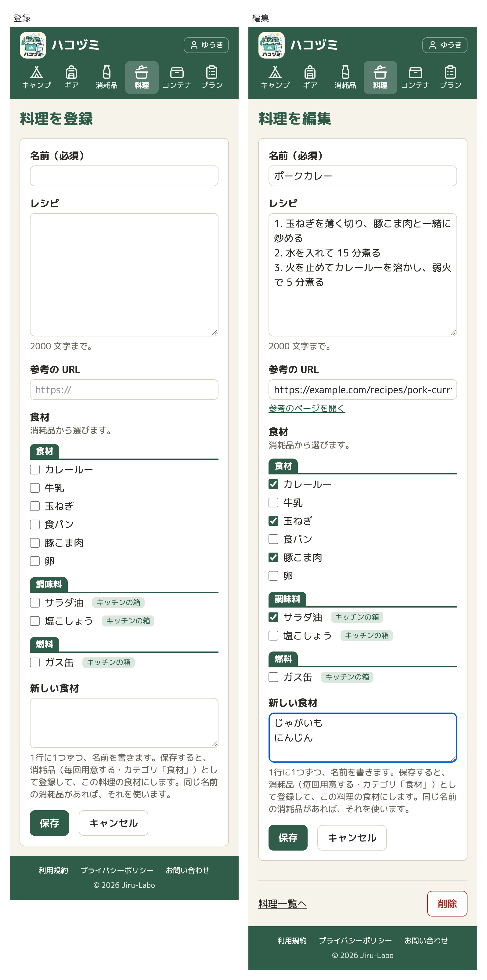Click the ハコヅミ logo in the 編集 screen

point(272,45)
